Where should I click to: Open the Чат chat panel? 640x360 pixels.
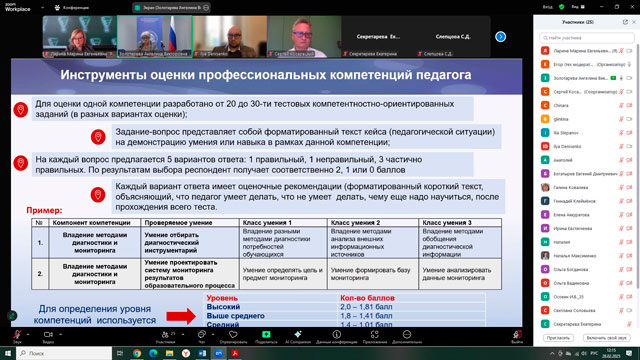(202, 336)
